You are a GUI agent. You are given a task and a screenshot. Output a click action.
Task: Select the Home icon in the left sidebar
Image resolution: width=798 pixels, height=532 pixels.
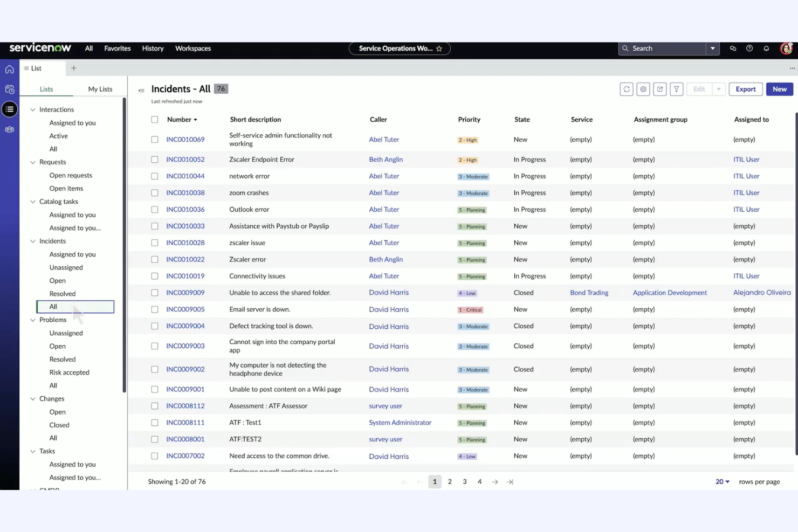(x=9, y=69)
